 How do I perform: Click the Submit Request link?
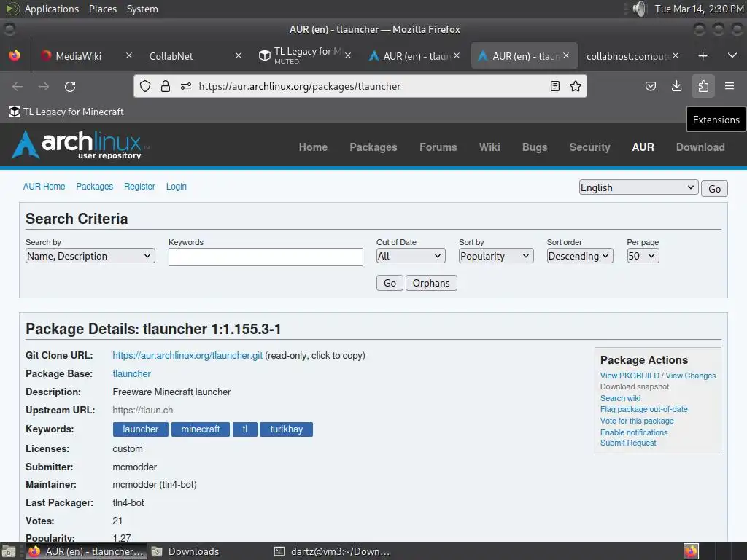628,443
